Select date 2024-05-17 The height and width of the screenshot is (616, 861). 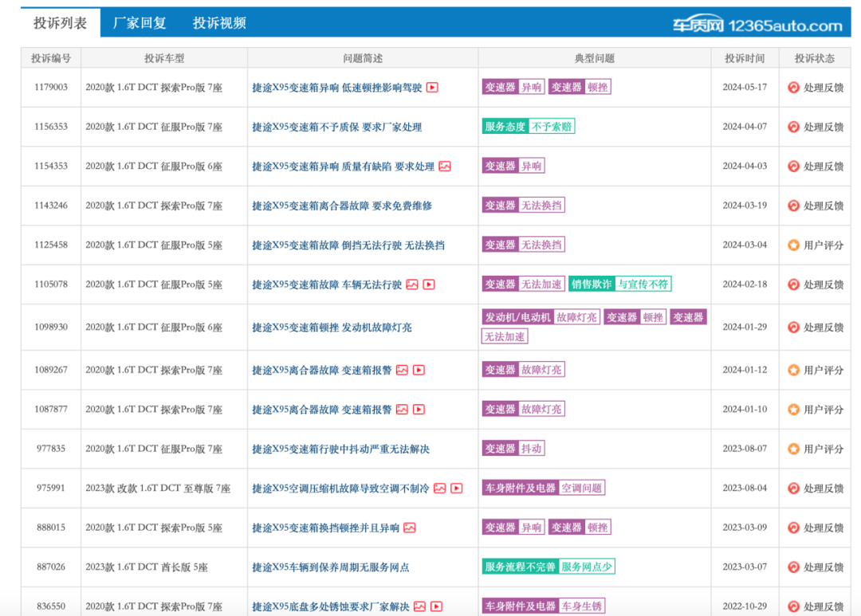745,88
